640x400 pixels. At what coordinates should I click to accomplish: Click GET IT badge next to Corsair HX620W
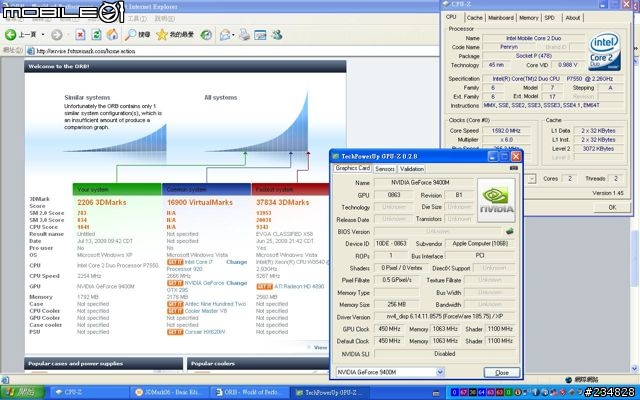tap(175, 332)
